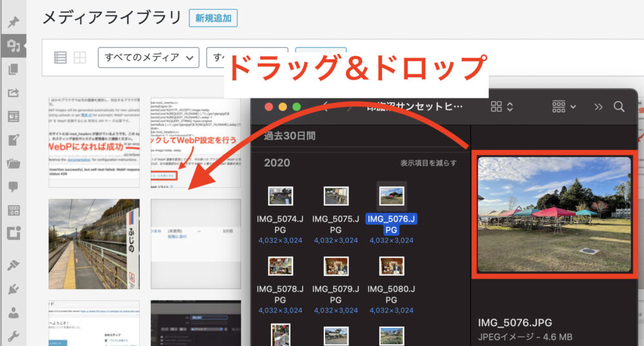The image size is (644, 346).
Task: Open Finder group-by dropdown
Action: tap(564, 107)
